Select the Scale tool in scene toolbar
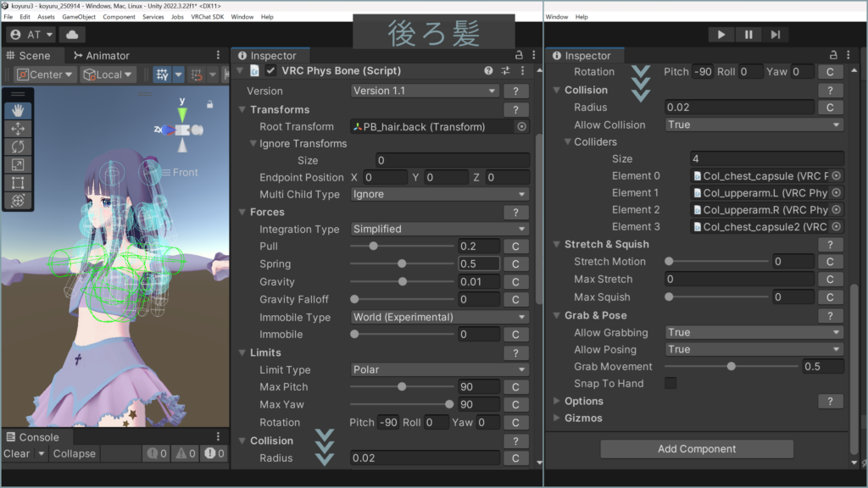The height and width of the screenshot is (488, 868). click(18, 164)
